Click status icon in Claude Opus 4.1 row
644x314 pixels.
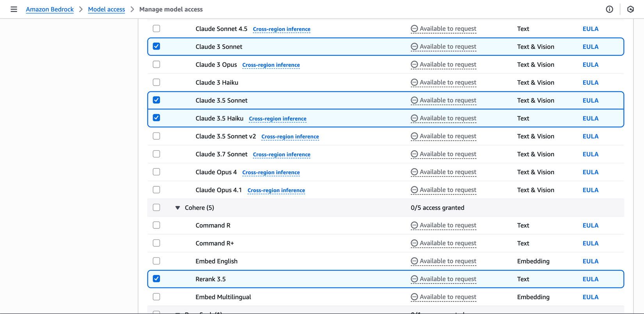pyautogui.click(x=414, y=190)
